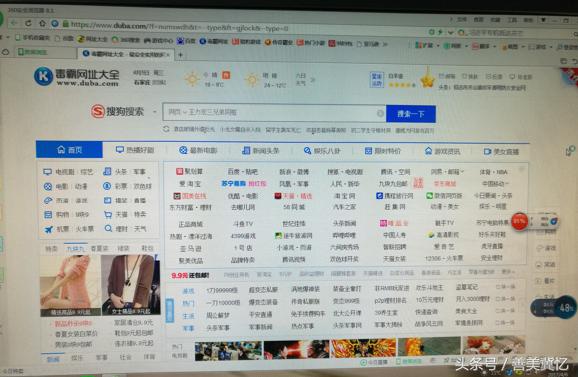Expand the 更多 dropdown in promo bar
Screen dimensions: 578x377
507,272
